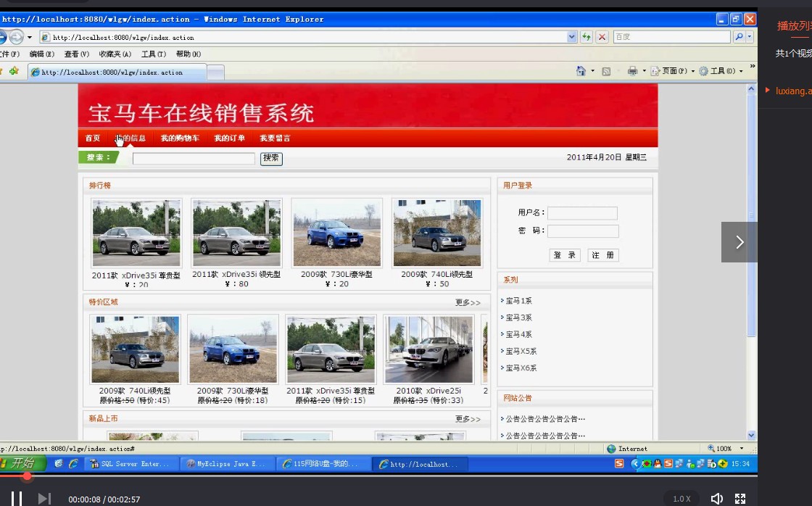The image size is (812, 506).
Task: Click the Home icon in IE command bar
Action: [581, 71]
